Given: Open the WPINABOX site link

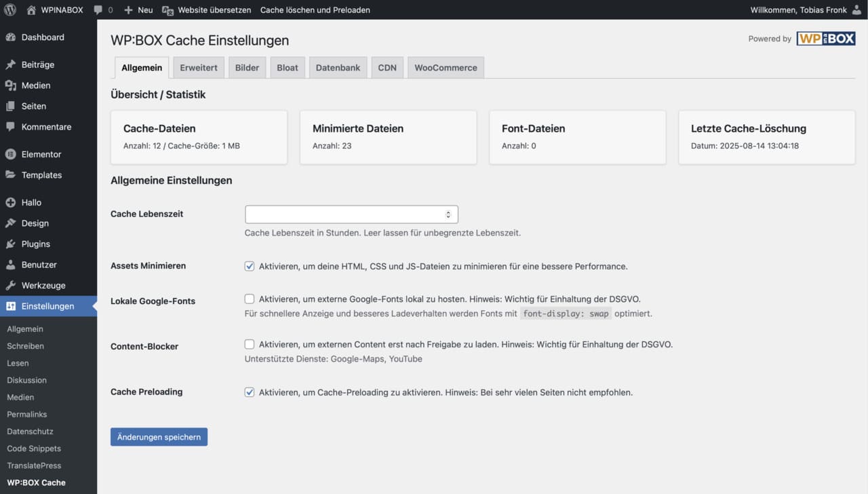Looking at the screenshot, I should click(61, 10).
